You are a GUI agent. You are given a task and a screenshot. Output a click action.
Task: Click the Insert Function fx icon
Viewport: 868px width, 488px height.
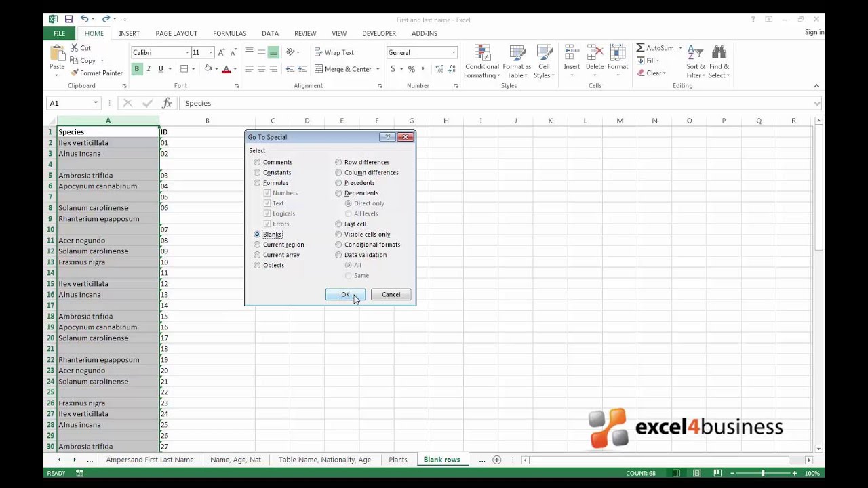coord(167,103)
